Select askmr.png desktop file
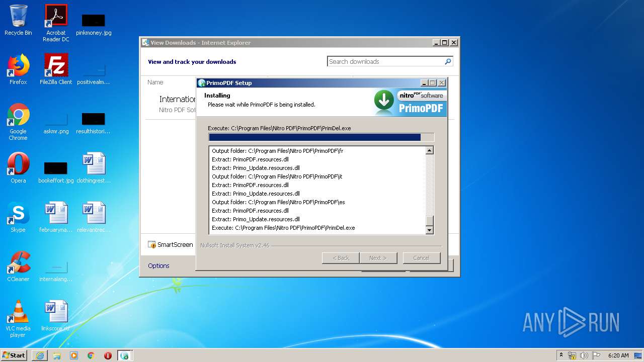This screenshot has width=644, height=362. click(x=56, y=124)
